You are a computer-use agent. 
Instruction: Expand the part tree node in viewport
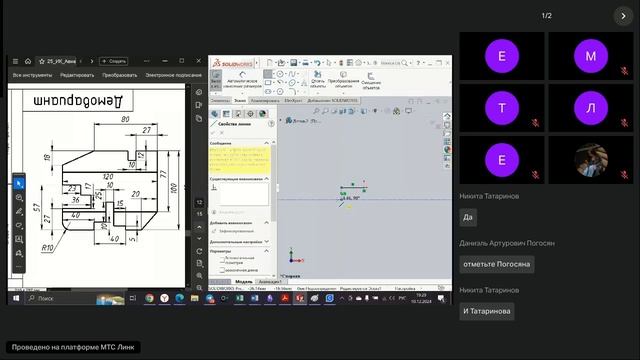pos(281,121)
